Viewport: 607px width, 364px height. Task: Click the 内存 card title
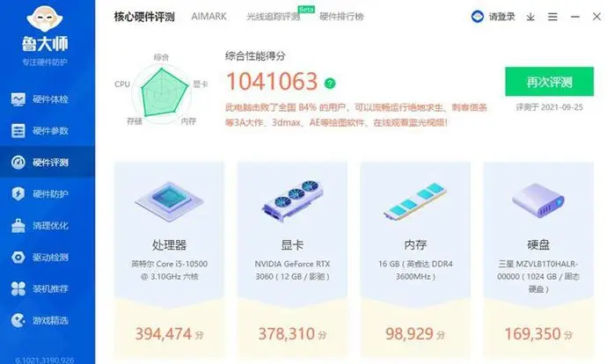point(415,244)
